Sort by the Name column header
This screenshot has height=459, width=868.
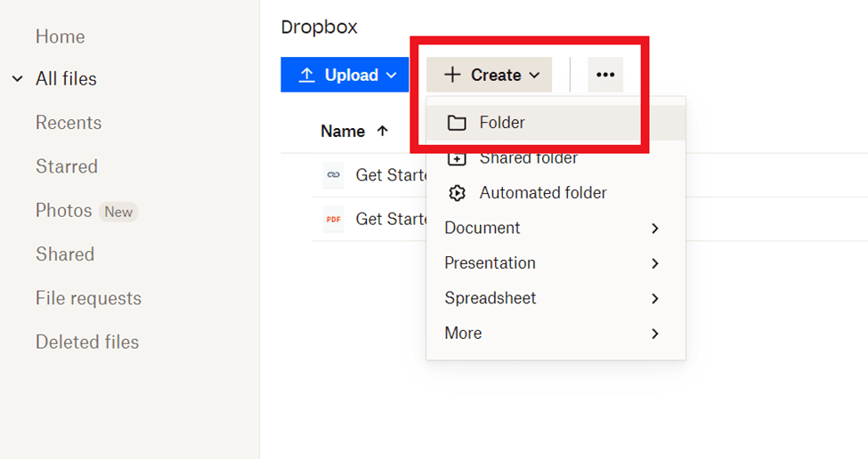pyautogui.click(x=343, y=131)
